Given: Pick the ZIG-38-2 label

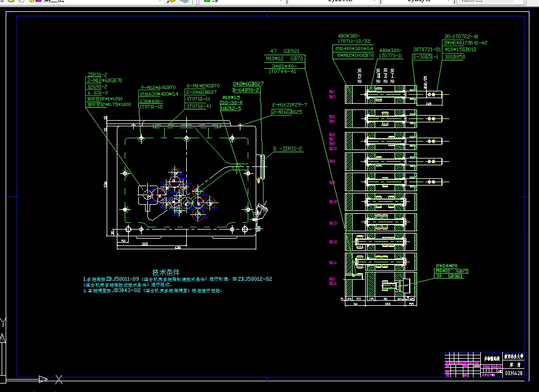Looking at the screenshot, I should tap(231, 103).
